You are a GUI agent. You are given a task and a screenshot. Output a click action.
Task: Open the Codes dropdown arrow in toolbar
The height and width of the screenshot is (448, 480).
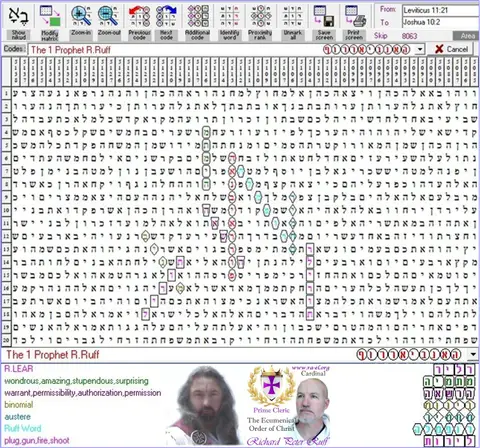(x=420, y=50)
